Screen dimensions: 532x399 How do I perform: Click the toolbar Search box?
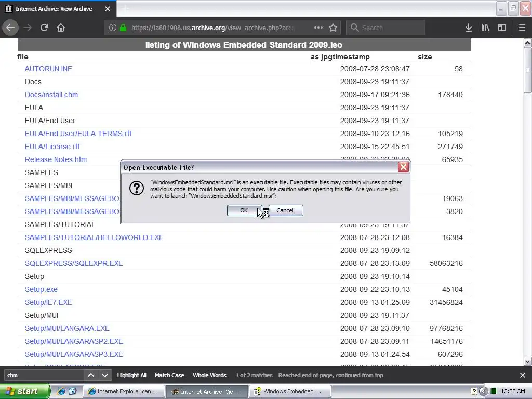point(386,28)
